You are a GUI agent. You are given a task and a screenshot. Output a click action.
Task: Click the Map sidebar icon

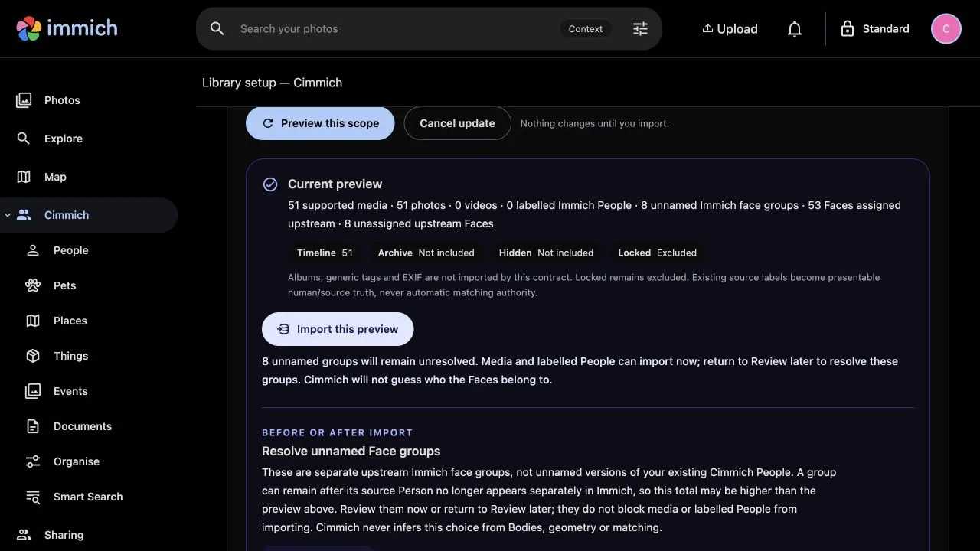coord(24,177)
